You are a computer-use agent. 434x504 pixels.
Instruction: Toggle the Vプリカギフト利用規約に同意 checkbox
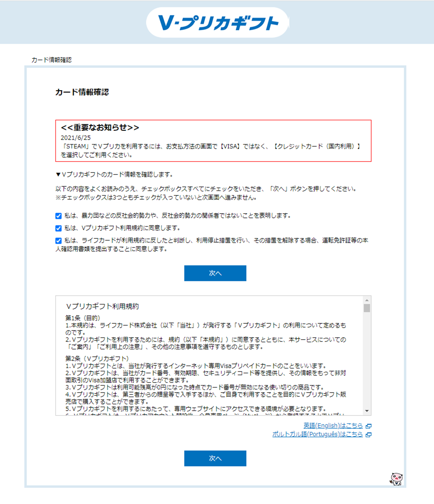coord(58,228)
